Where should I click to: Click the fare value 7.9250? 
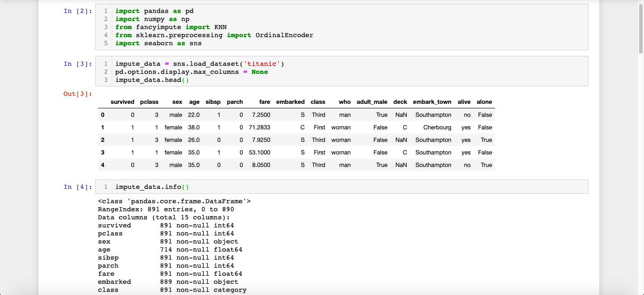(x=261, y=140)
